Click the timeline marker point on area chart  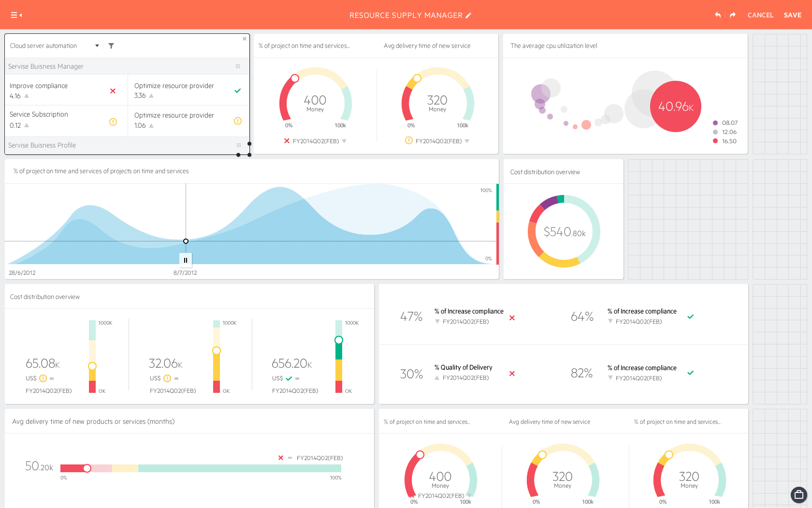click(x=186, y=241)
